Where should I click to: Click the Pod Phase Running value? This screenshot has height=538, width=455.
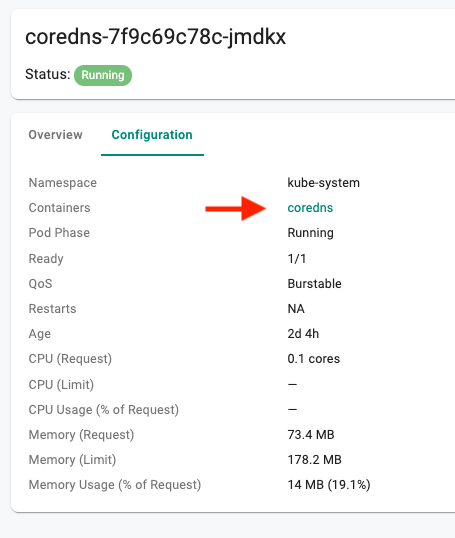pyautogui.click(x=311, y=233)
